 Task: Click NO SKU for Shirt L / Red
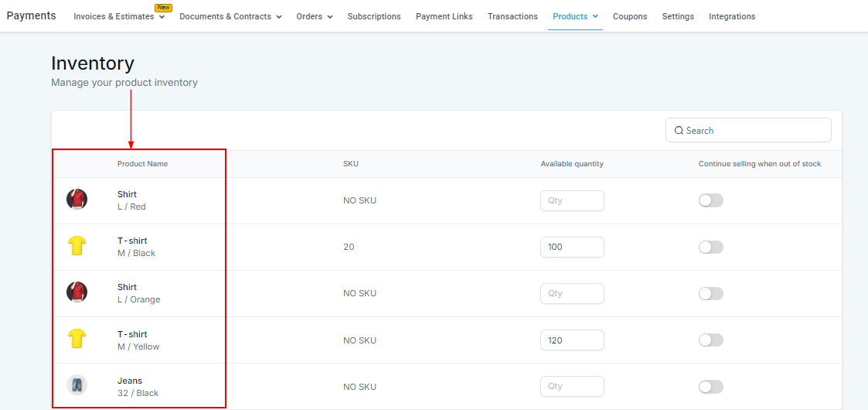click(x=360, y=200)
